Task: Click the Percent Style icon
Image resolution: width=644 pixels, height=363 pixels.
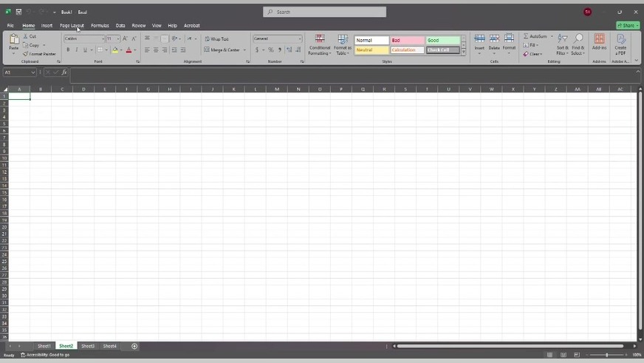Action: point(270,50)
